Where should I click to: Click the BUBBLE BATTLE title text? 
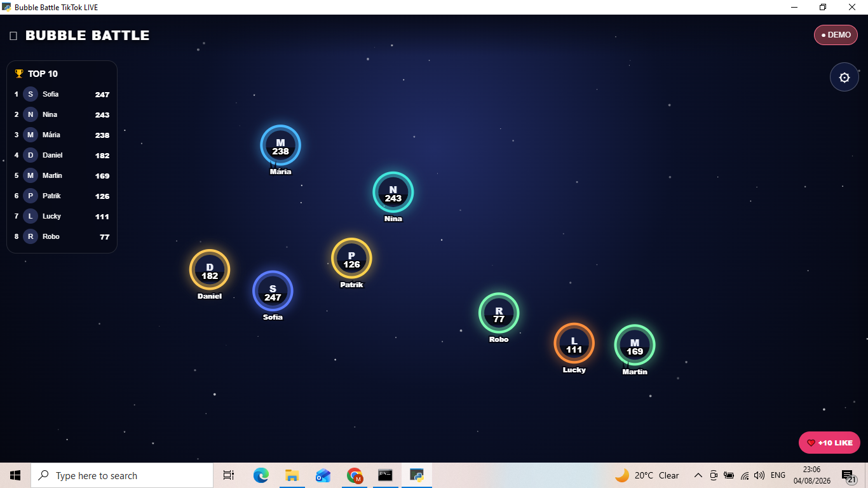coord(88,36)
